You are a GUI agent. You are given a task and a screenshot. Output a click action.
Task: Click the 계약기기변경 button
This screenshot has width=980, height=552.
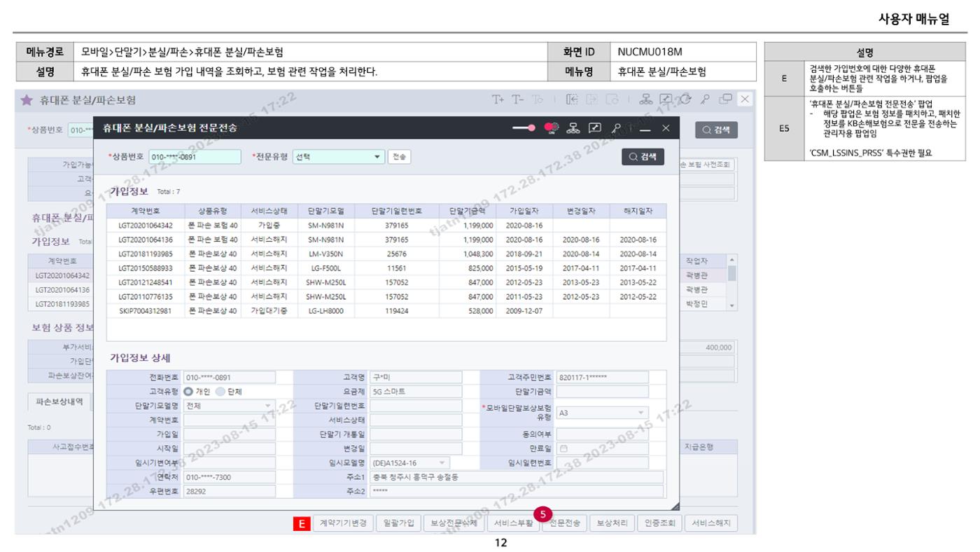coord(343,523)
